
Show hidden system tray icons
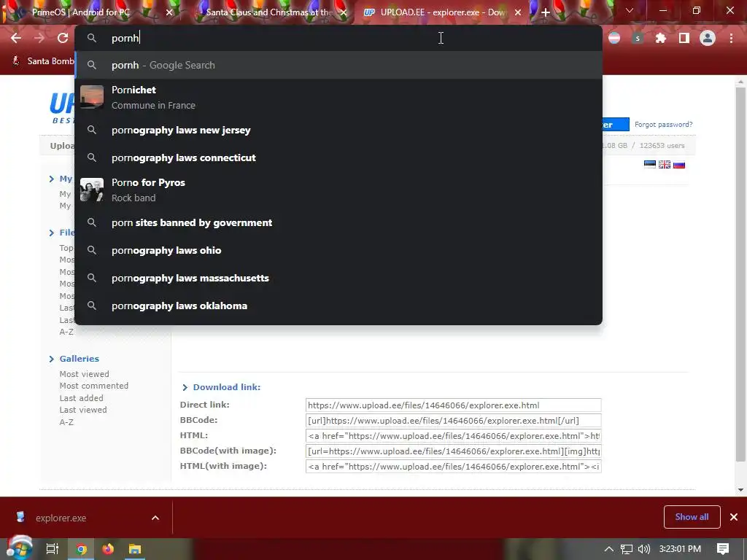pos(608,549)
